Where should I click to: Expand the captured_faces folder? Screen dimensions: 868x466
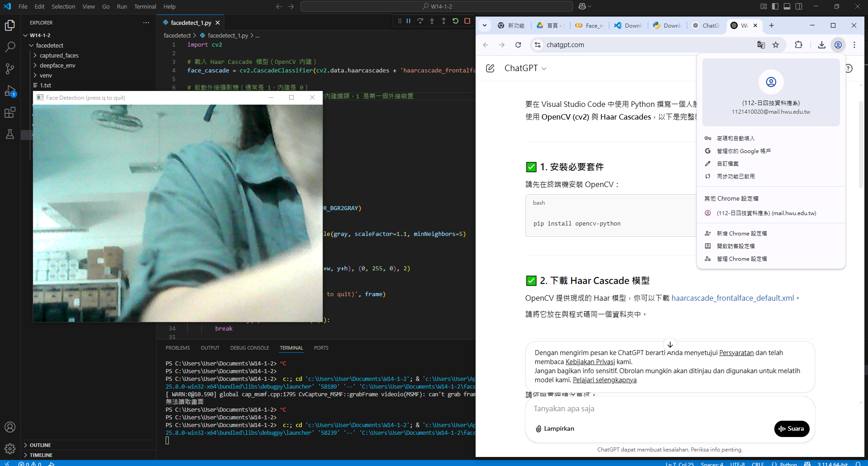[59, 55]
